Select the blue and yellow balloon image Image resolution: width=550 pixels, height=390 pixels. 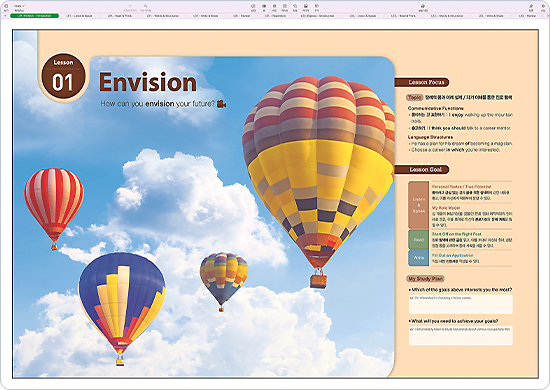[122, 309]
